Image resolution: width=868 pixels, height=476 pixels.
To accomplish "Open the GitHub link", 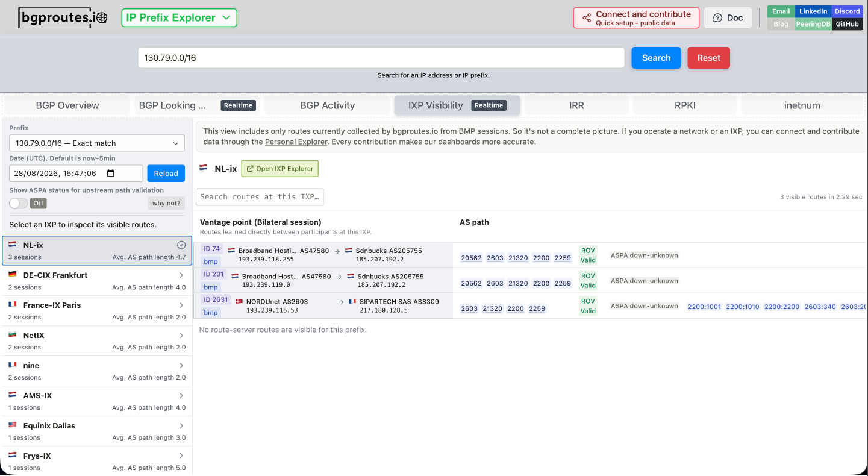I will pyautogui.click(x=847, y=24).
